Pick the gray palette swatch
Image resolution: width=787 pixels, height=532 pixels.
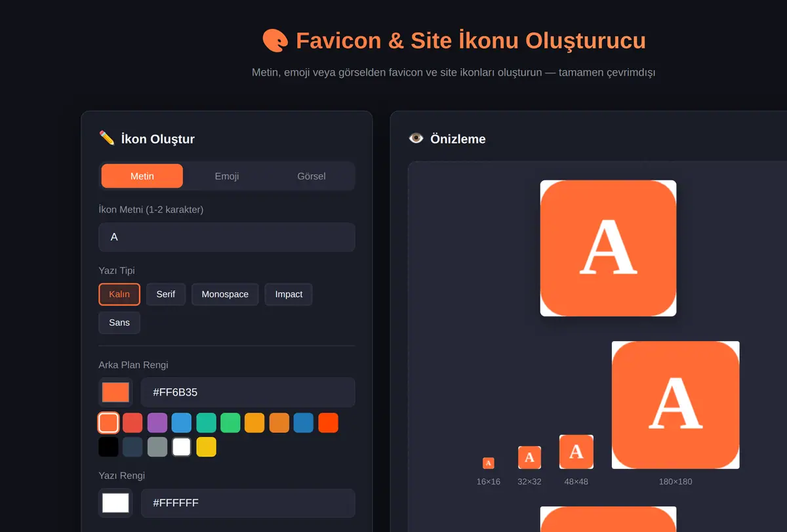tap(157, 447)
